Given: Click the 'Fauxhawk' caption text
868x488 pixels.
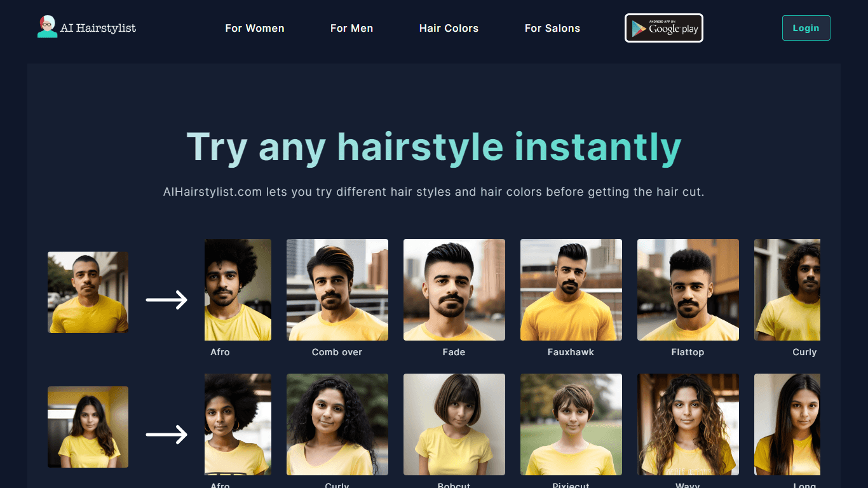Looking at the screenshot, I should click(571, 352).
